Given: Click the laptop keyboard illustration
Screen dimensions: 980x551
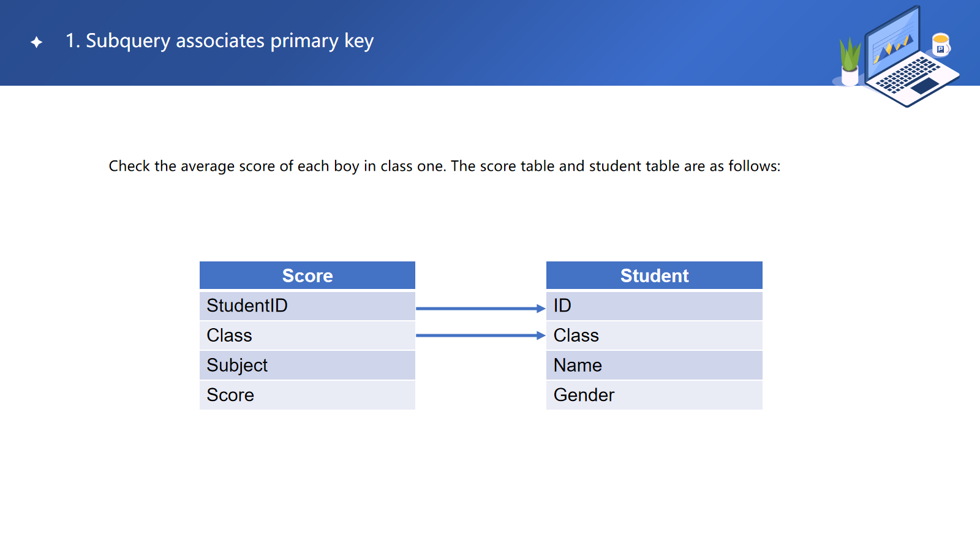Looking at the screenshot, I should tap(907, 75).
